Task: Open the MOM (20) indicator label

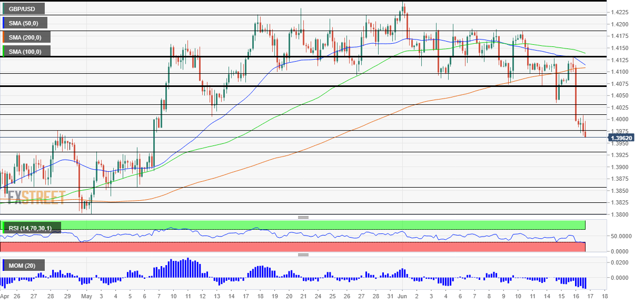Action: point(23,266)
